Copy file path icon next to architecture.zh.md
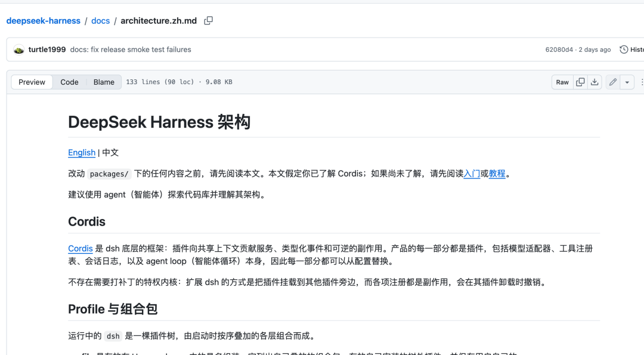Viewport: 644px width, 355px height. click(x=208, y=20)
